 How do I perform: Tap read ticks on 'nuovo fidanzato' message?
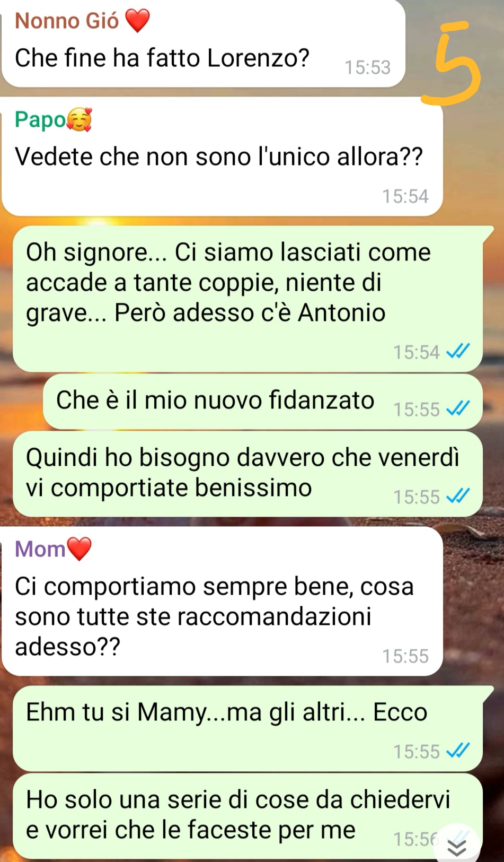click(x=458, y=409)
